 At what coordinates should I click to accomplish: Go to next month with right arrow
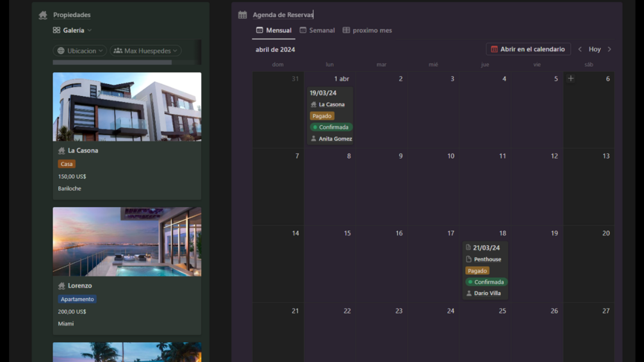pos(609,49)
